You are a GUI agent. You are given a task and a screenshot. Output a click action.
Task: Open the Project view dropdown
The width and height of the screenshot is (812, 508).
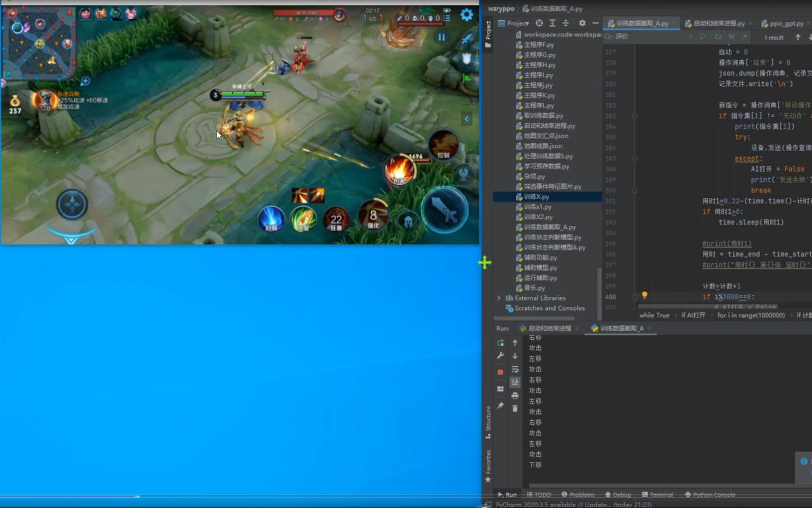[514, 23]
